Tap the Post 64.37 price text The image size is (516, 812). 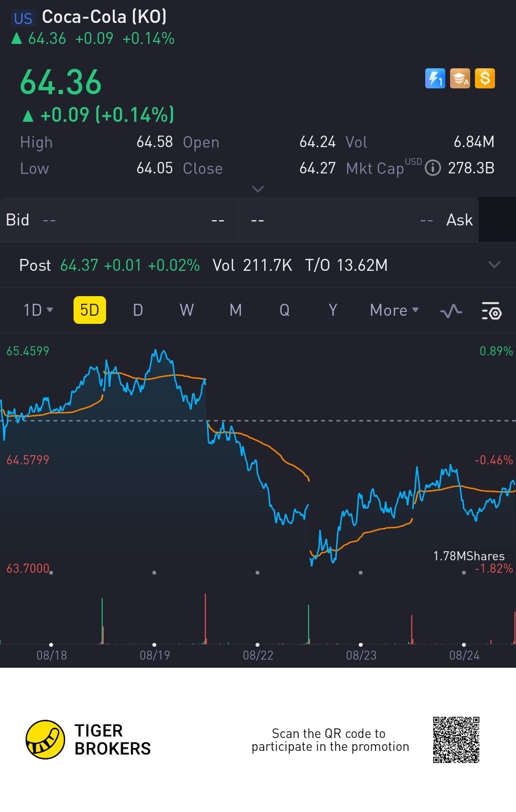(79, 265)
